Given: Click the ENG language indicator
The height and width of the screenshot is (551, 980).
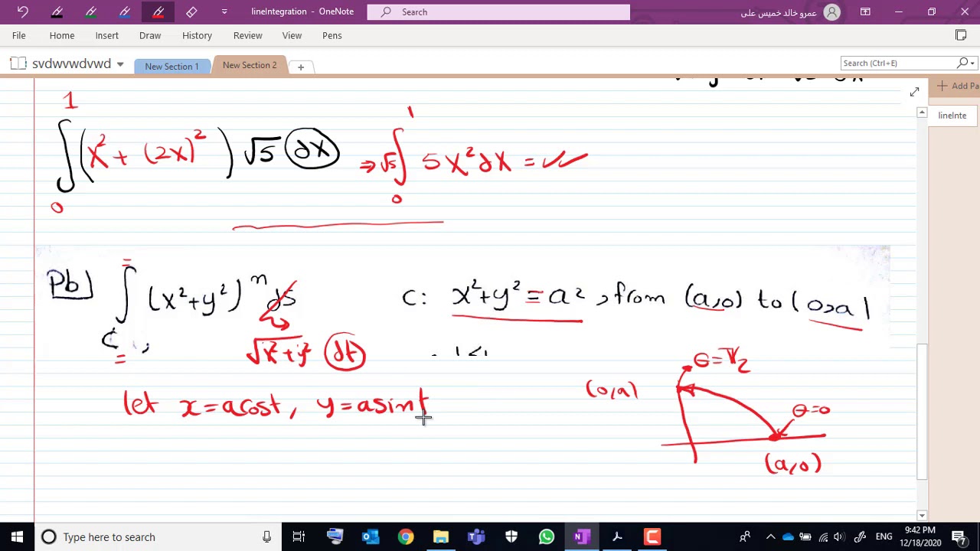Looking at the screenshot, I should tap(884, 536).
